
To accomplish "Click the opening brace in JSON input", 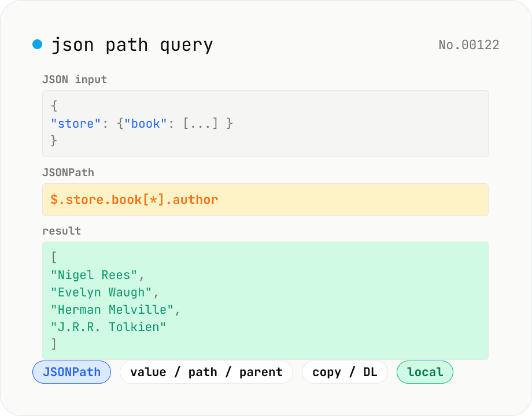I will pyautogui.click(x=54, y=106).
